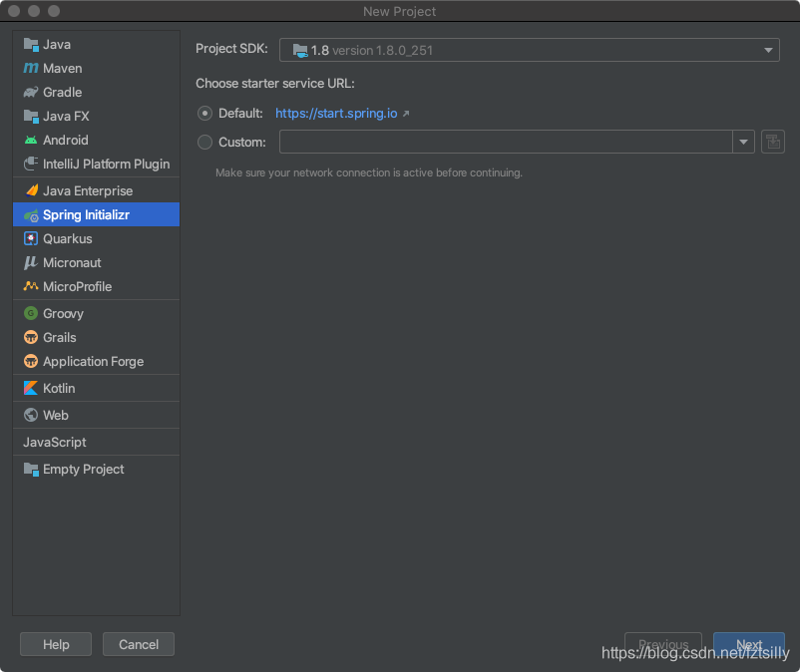
Task: Select Kotlin in the project list
Action: click(x=96, y=388)
